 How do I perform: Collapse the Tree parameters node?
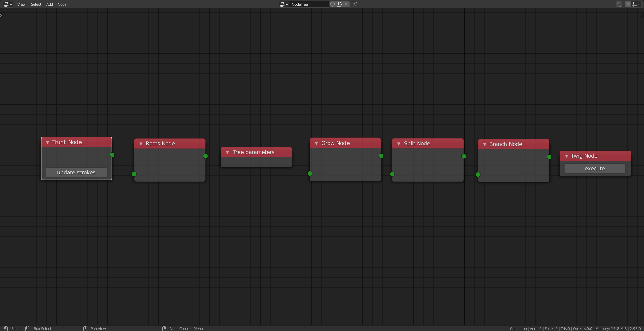point(228,152)
